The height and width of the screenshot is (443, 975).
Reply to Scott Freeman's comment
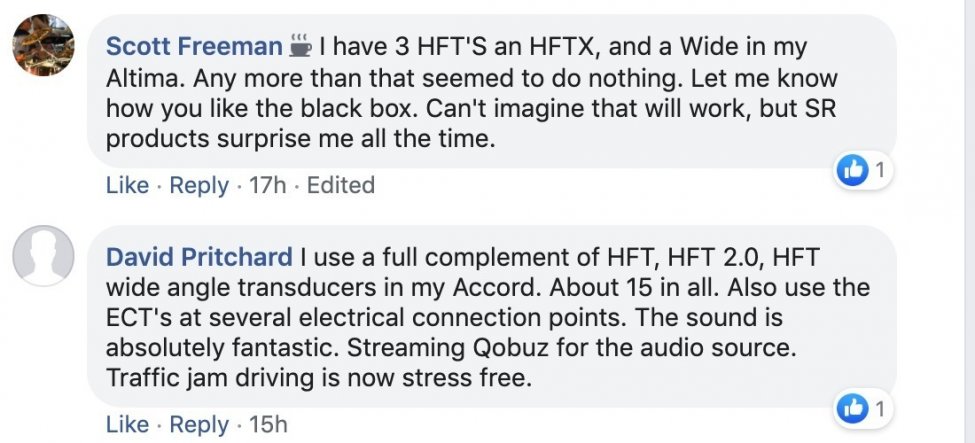[x=198, y=185]
